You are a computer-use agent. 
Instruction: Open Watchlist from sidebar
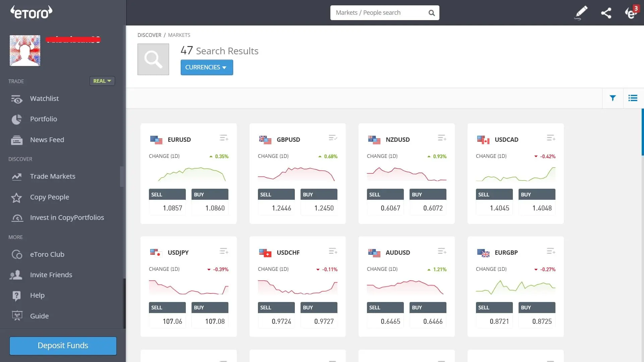44,99
